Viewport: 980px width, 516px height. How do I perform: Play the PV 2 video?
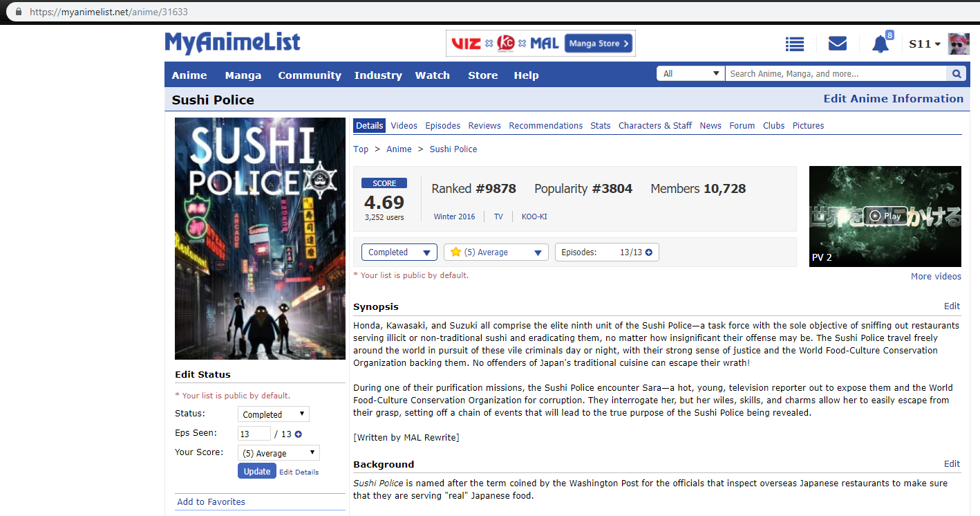[885, 216]
